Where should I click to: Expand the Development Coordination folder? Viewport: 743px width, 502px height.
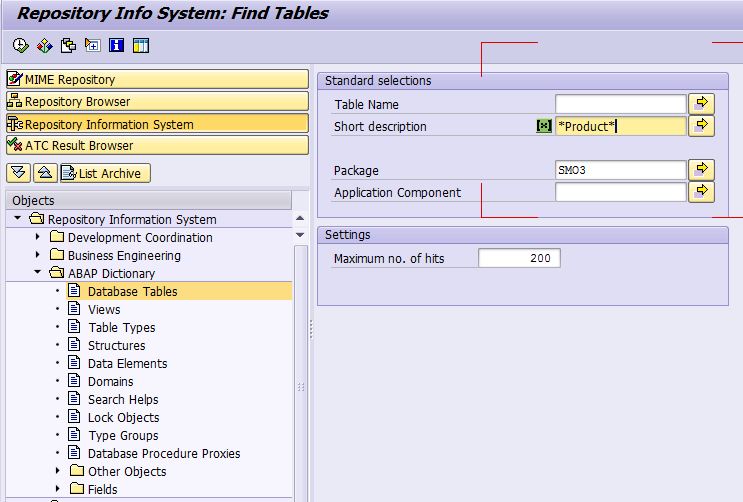pos(38,237)
